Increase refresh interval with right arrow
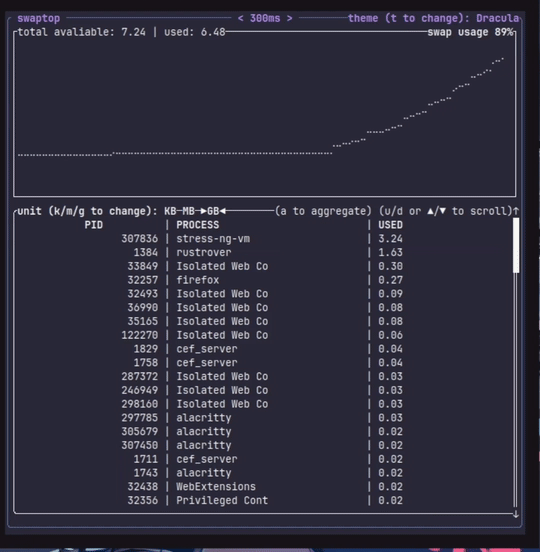This screenshot has height=552, width=540. pos(289,18)
